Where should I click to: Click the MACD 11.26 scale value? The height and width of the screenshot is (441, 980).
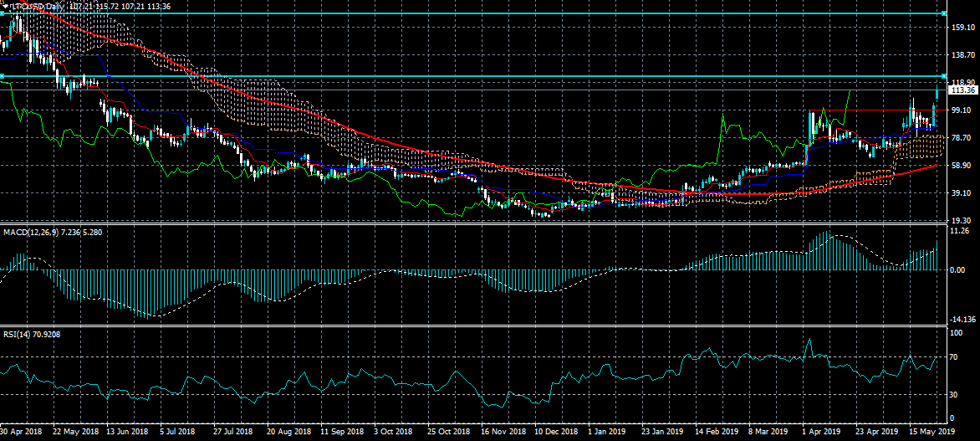(961, 231)
